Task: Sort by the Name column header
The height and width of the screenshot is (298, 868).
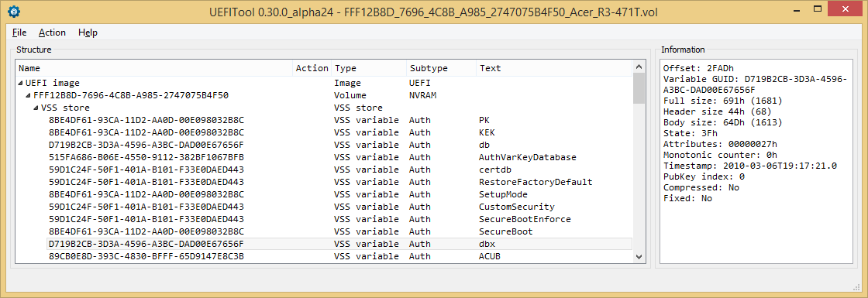Action: (x=154, y=68)
